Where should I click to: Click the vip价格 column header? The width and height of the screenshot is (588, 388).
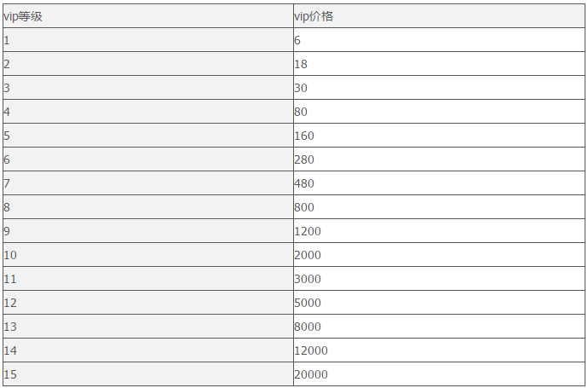tap(438, 16)
